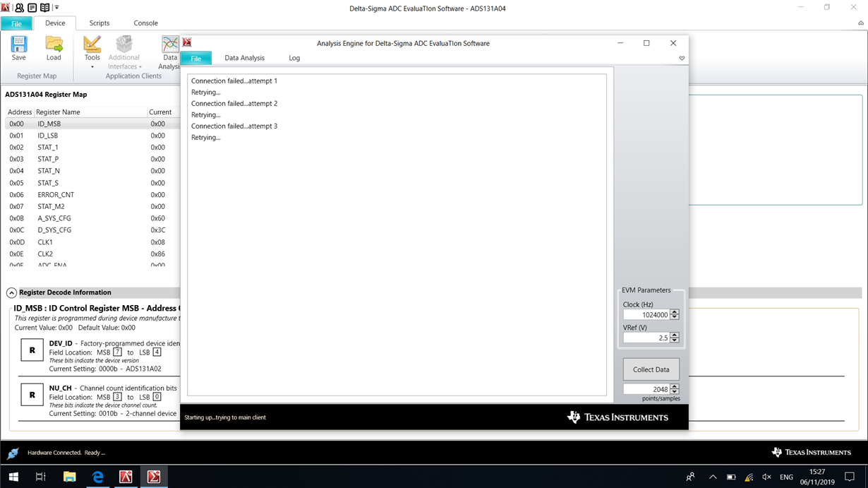Click the R box beside DEV_ID field

(x=32, y=350)
